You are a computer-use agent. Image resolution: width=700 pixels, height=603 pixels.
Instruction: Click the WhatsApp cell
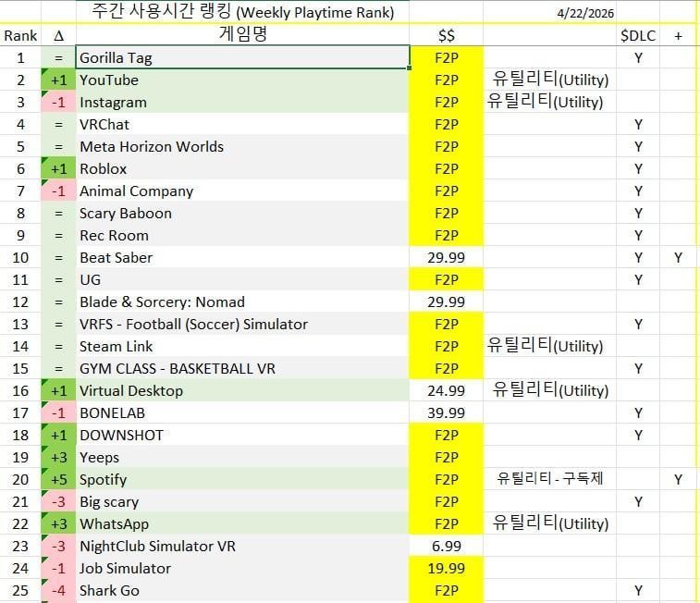pos(242,524)
